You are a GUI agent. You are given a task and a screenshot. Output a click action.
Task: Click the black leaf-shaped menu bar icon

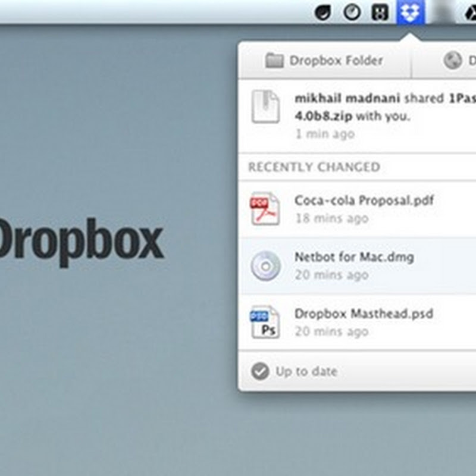322,13
